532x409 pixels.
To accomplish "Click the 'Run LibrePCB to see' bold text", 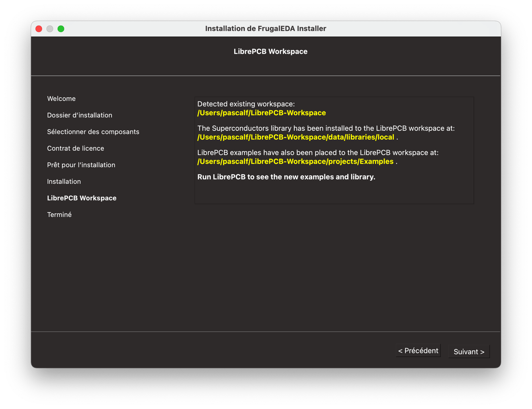I will coord(286,177).
